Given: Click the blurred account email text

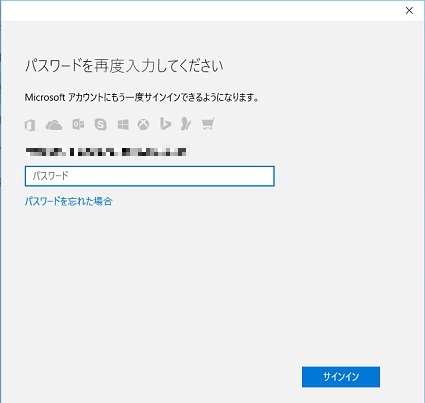Looking at the screenshot, I should (106, 152).
